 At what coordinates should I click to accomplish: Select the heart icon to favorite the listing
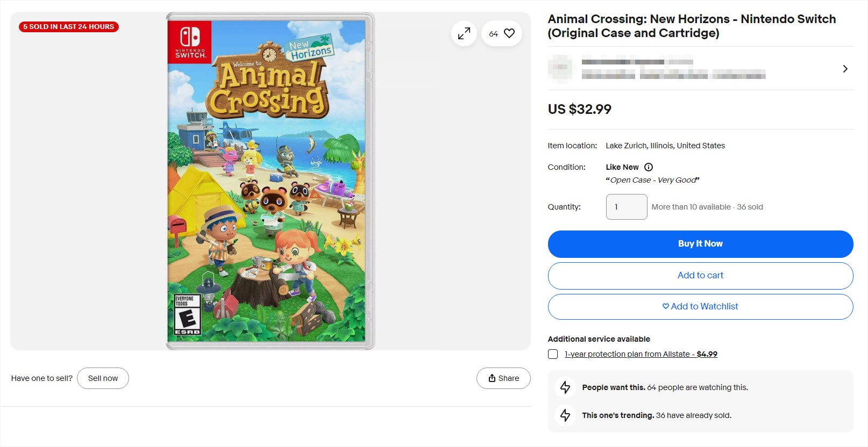click(509, 33)
